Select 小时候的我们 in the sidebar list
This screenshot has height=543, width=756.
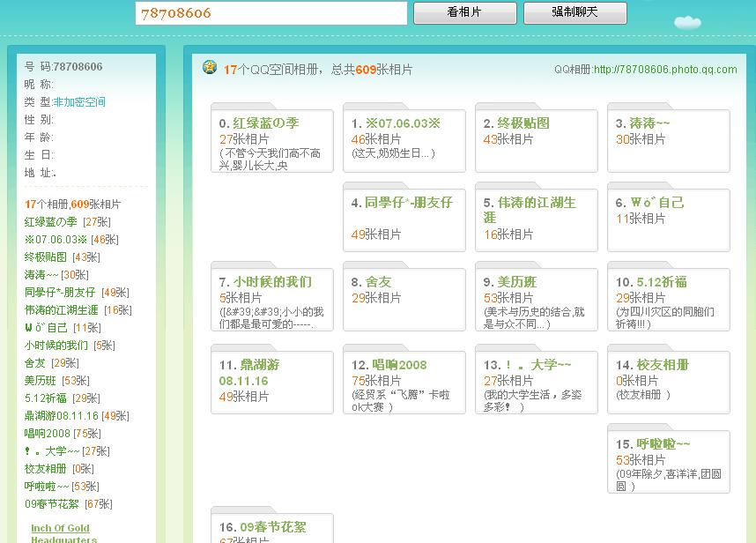[56, 346]
